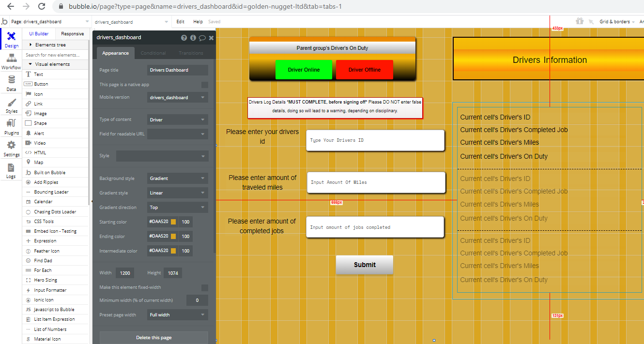
Task: Click the Submit button on canvas
Action: click(x=365, y=265)
